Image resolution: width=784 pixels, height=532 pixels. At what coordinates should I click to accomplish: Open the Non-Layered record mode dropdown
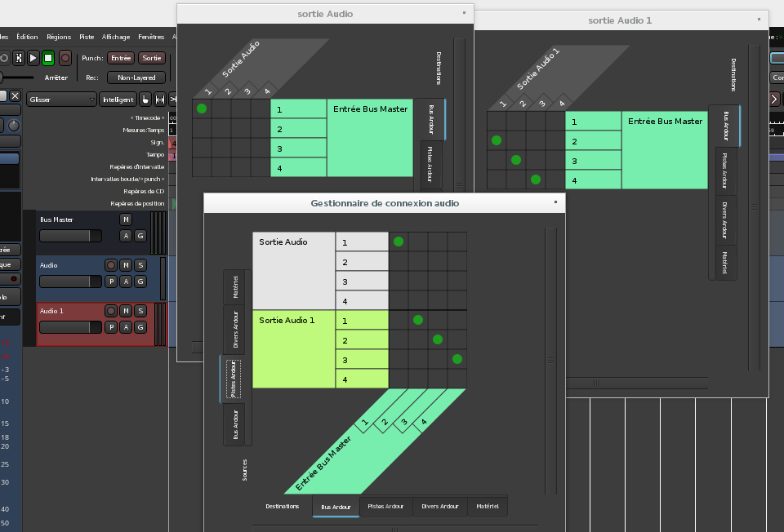click(136, 78)
